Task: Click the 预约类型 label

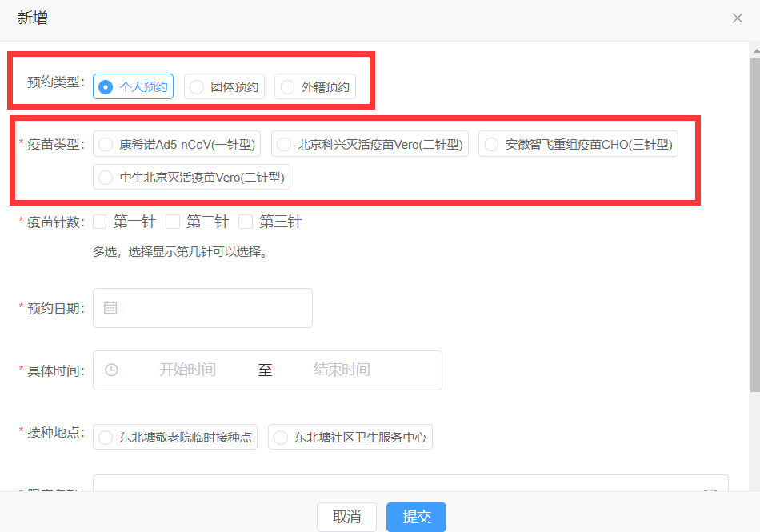Action: point(56,82)
